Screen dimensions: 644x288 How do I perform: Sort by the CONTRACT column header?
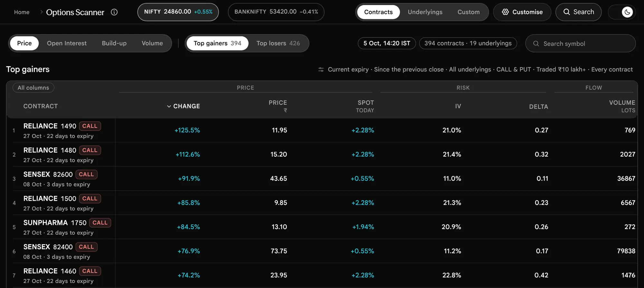[x=41, y=106]
